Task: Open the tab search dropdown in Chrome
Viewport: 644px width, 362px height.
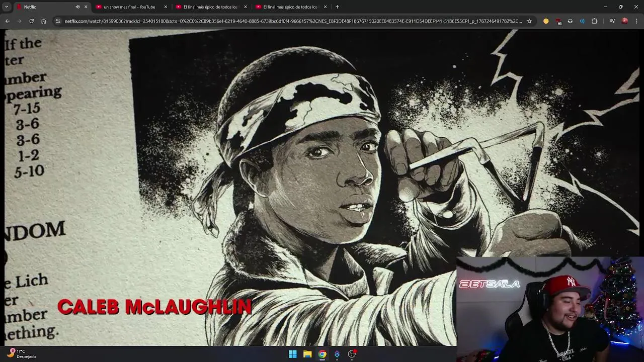Action: pyautogui.click(x=7, y=7)
